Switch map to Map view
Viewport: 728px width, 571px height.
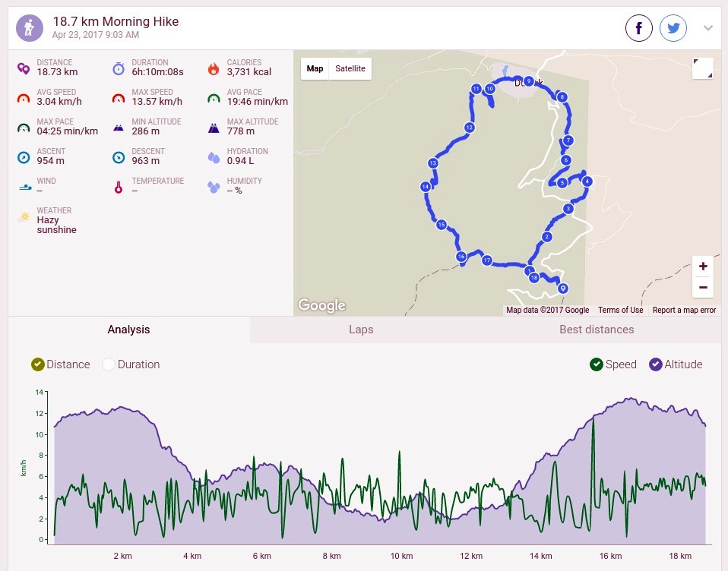click(315, 68)
